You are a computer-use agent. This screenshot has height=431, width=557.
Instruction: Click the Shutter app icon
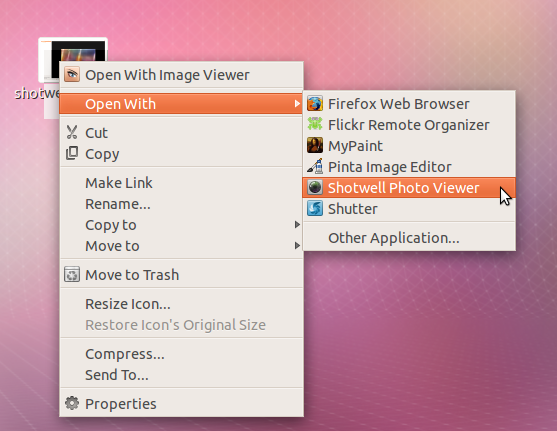[315, 209]
